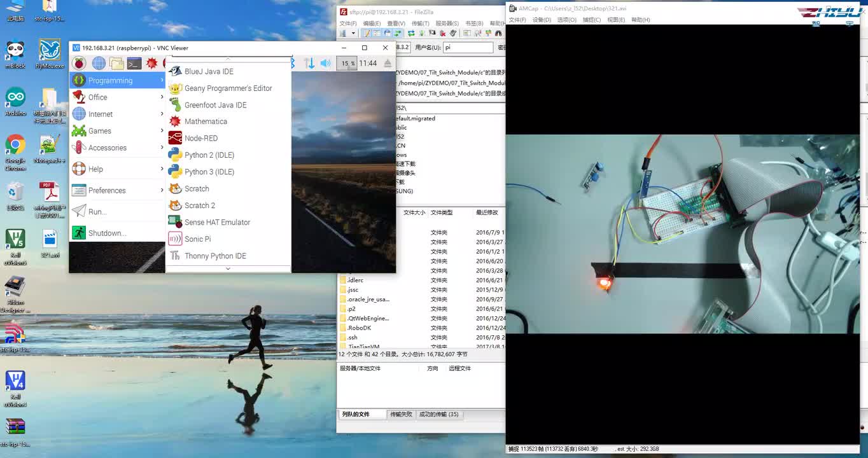Launch Scratch from the submenu

click(x=228, y=189)
